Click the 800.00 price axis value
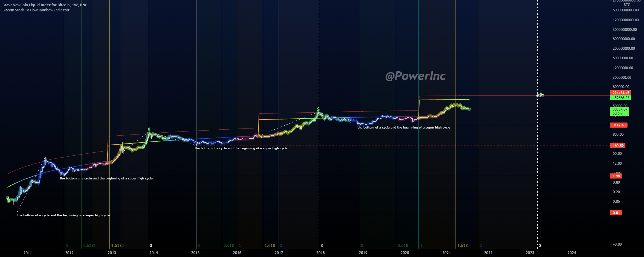 coord(618,134)
